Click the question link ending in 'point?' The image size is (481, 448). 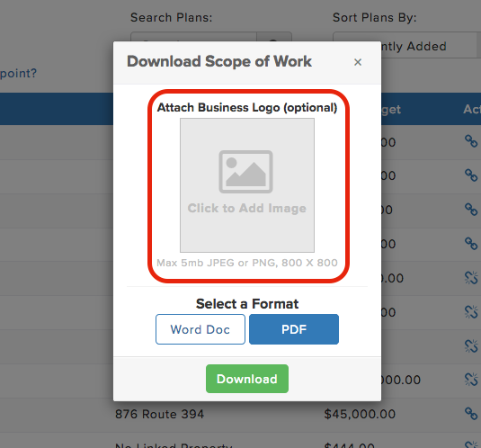[18, 74]
